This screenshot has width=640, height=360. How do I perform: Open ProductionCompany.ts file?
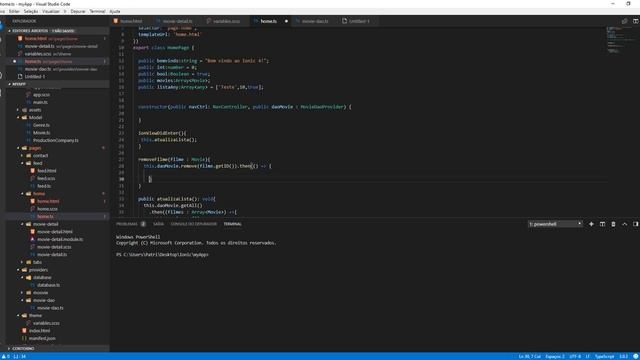point(56,140)
